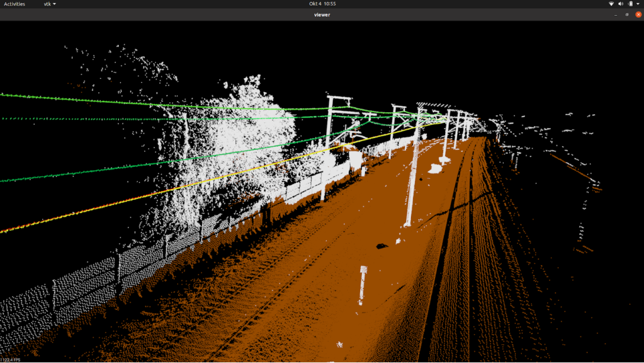Open system menu via the top-right arrow
The height and width of the screenshot is (363, 644).
[637, 4]
